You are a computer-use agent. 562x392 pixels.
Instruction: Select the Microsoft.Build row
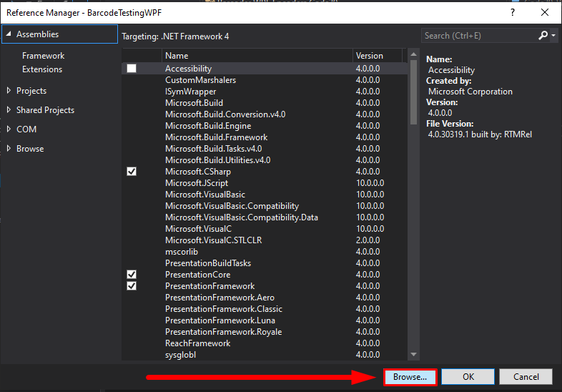[265, 103]
